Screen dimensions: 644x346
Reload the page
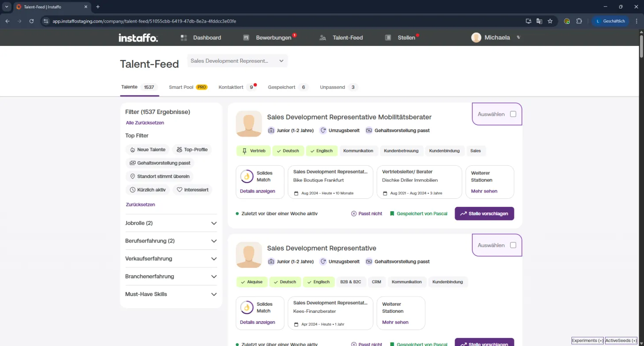[x=31, y=21]
